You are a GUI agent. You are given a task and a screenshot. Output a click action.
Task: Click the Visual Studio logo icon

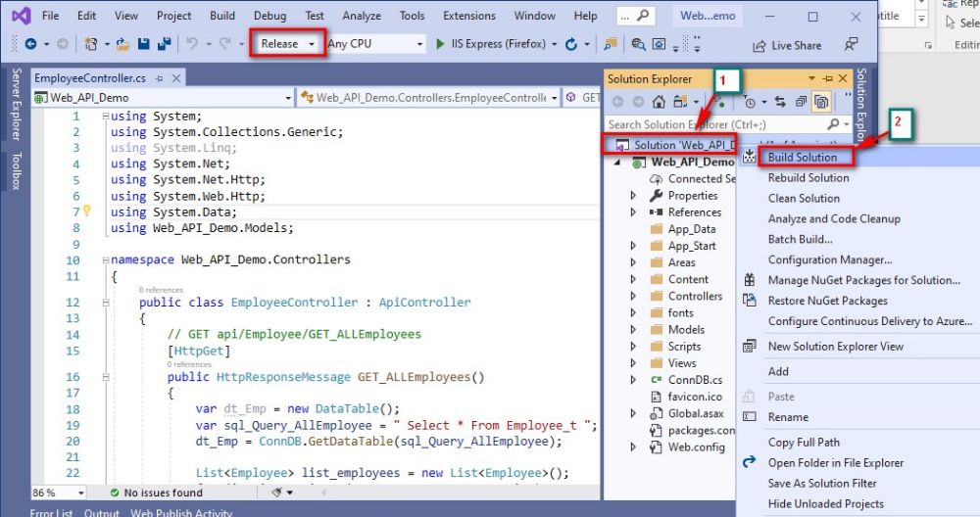coord(21,16)
